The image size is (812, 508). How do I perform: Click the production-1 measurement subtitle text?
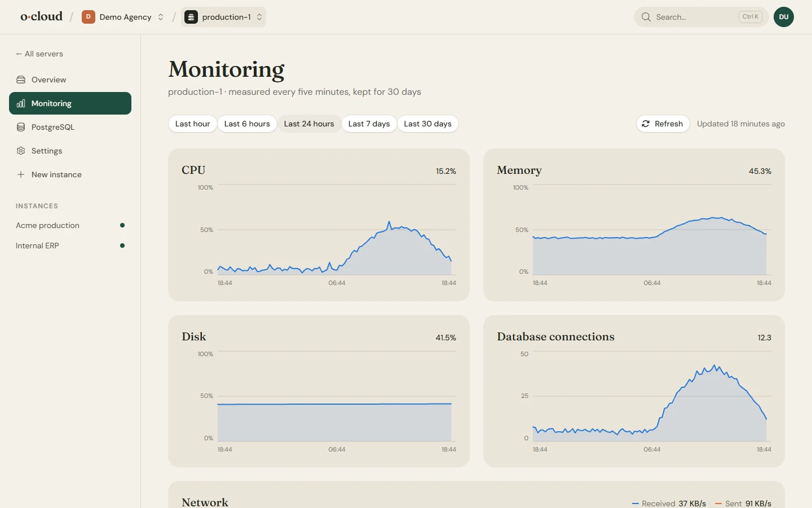point(294,92)
